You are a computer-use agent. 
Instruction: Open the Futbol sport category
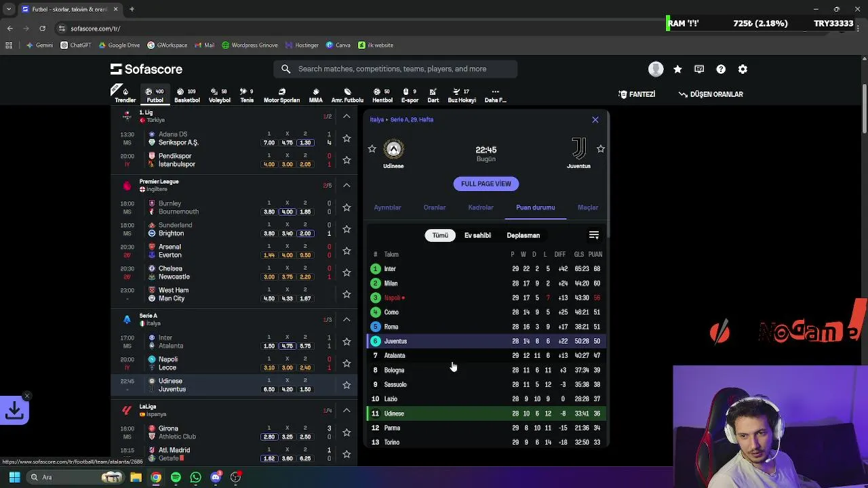click(x=155, y=96)
